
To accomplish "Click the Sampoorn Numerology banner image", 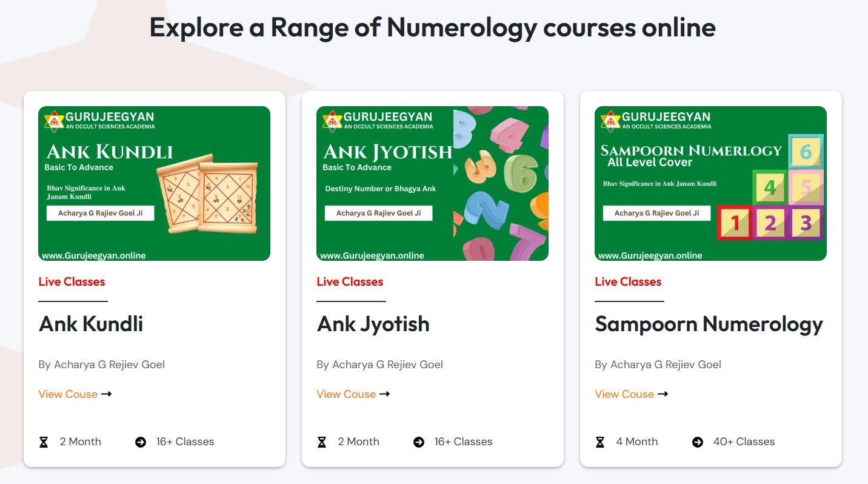I will pyautogui.click(x=710, y=183).
